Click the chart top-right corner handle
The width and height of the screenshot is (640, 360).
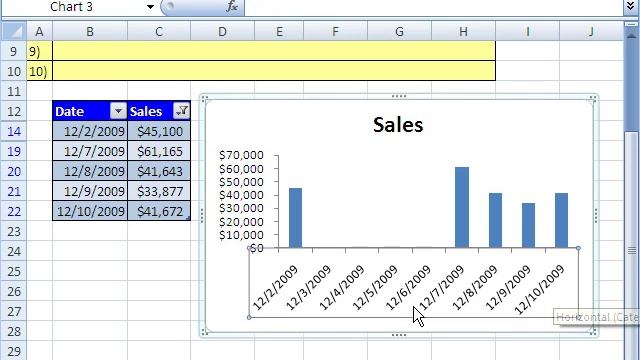click(x=593, y=98)
